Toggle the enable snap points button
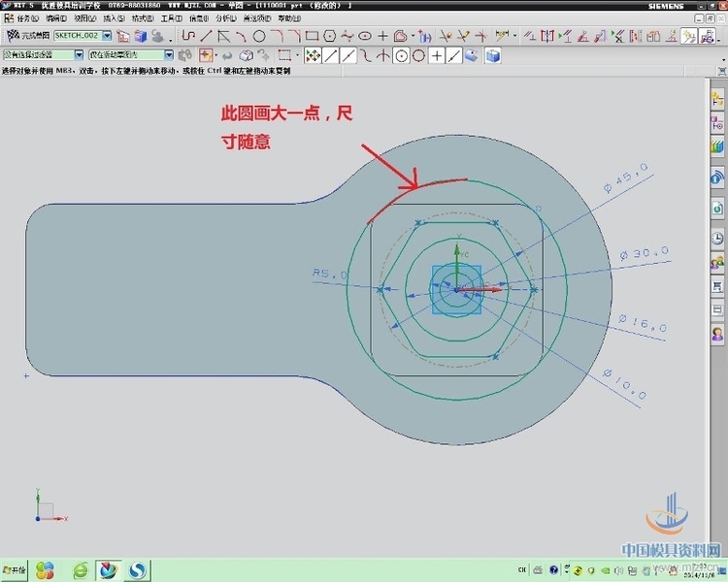728x582 pixels. click(x=314, y=56)
